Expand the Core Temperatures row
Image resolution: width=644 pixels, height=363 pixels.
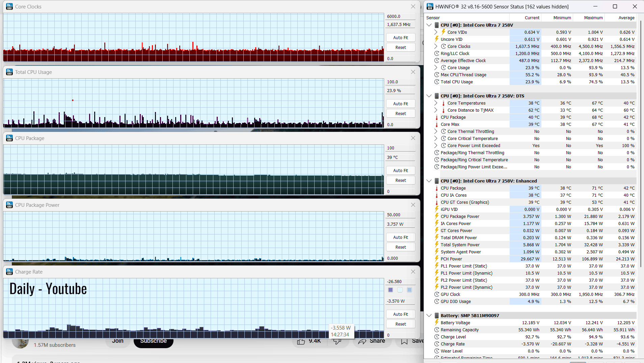click(436, 103)
